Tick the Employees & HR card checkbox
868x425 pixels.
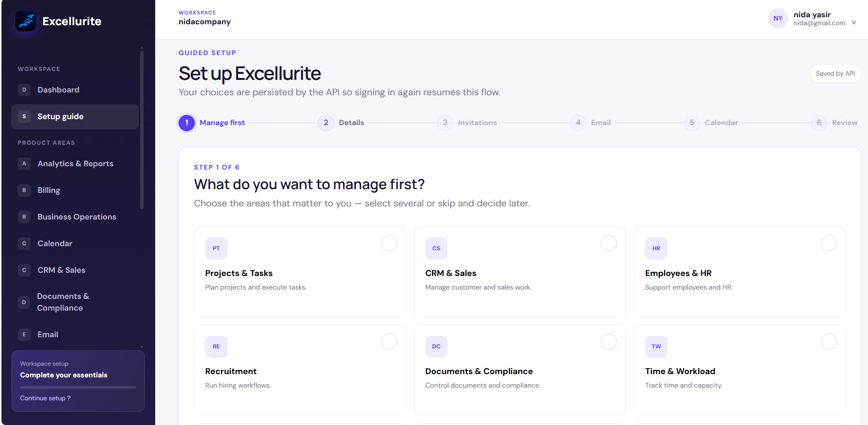pos(829,243)
